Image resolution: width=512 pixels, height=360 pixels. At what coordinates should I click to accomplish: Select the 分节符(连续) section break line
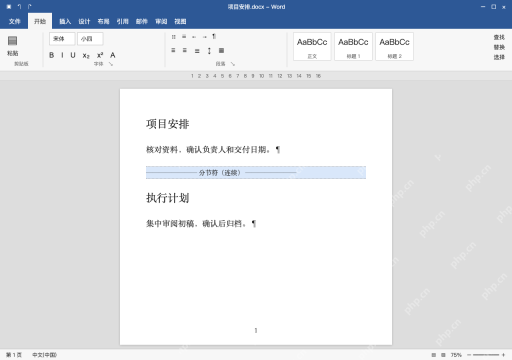click(256, 173)
